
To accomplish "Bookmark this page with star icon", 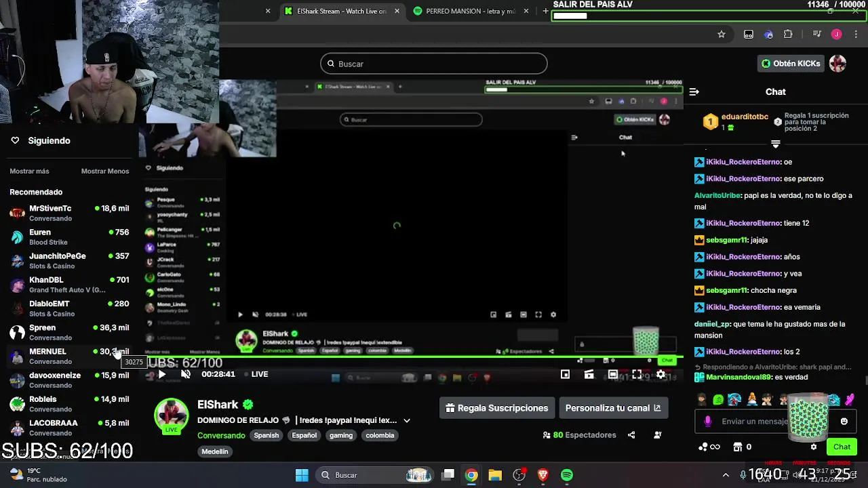I will tap(722, 35).
